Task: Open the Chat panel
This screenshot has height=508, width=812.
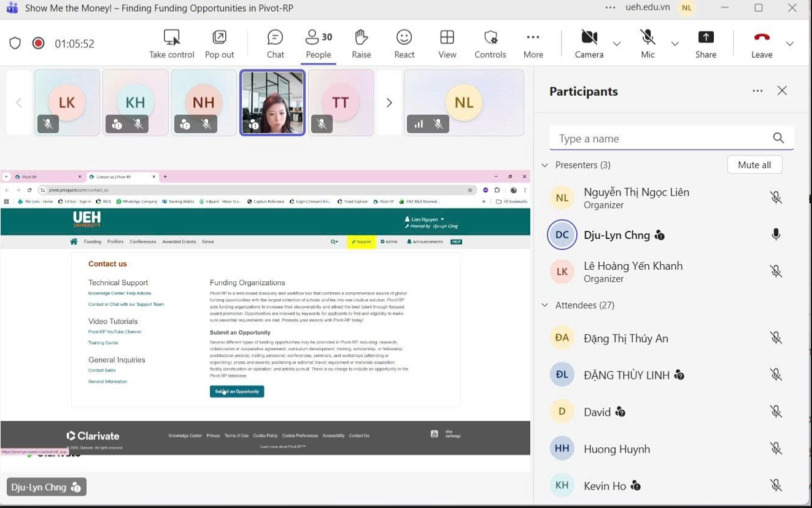Action: coord(275,44)
